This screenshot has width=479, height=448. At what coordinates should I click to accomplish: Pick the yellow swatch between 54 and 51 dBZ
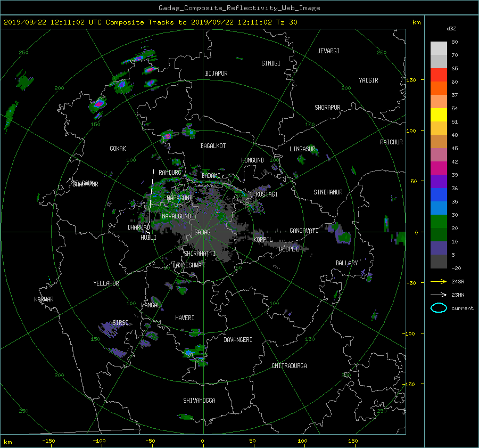tap(439, 115)
